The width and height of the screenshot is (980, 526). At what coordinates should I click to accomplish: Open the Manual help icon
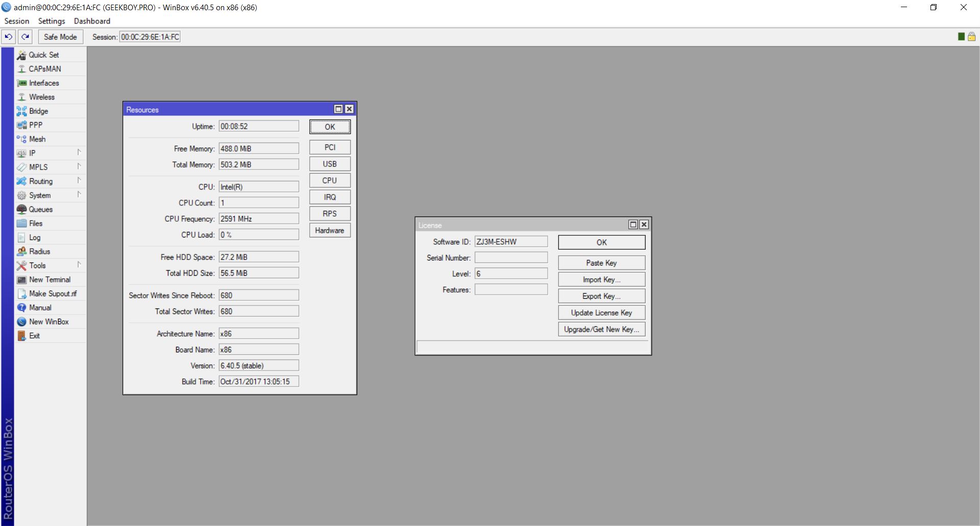[x=21, y=308]
